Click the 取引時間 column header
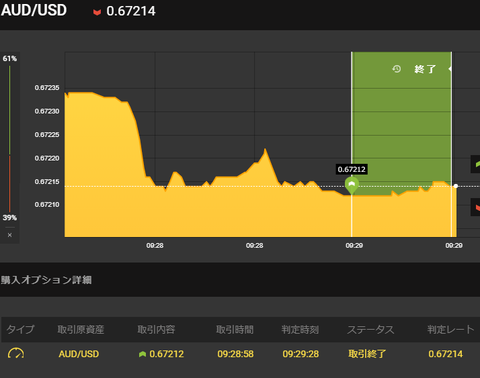 [x=235, y=330]
